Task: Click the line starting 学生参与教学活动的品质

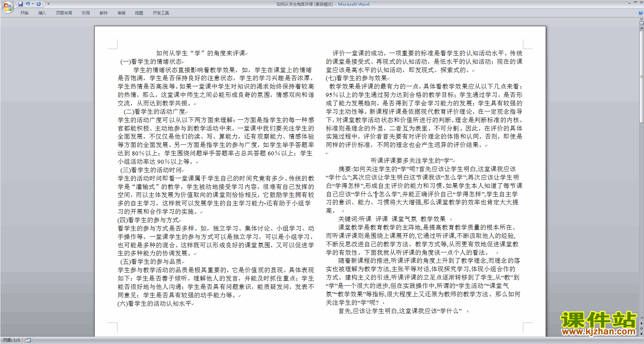Action: 216,270
